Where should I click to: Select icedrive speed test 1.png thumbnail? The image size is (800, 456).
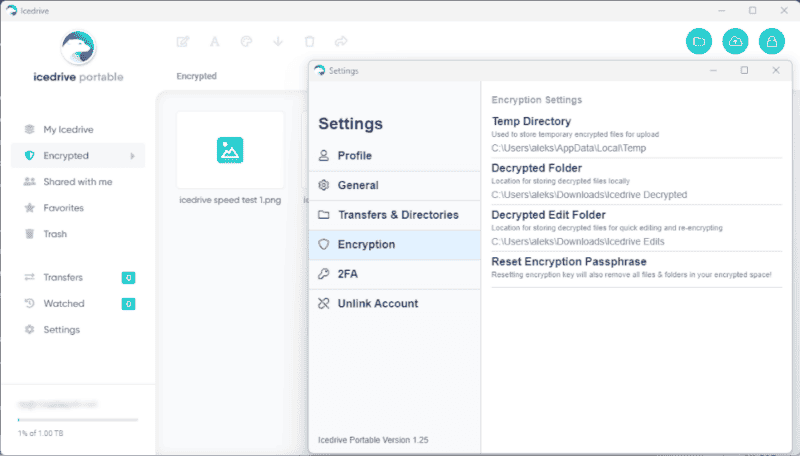(x=230, y=150)
